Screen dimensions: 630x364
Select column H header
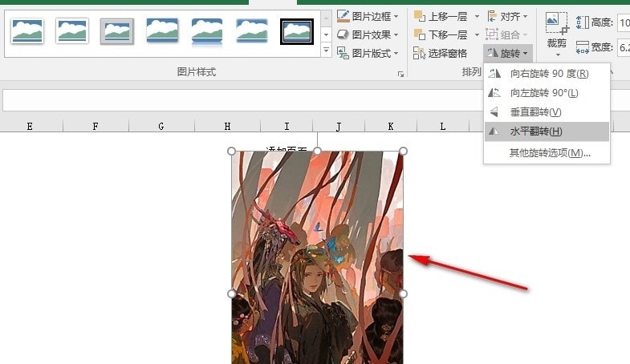tap(227, 127)
